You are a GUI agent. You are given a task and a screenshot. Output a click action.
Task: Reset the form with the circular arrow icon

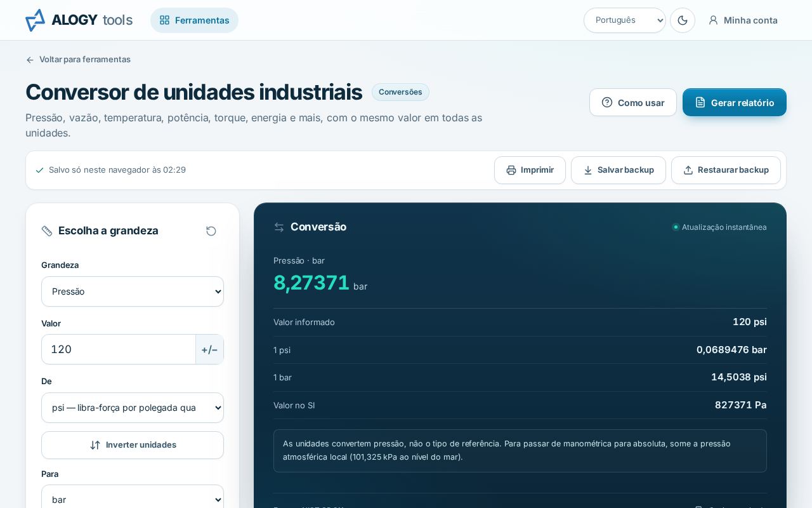click(x=211, y=231)
